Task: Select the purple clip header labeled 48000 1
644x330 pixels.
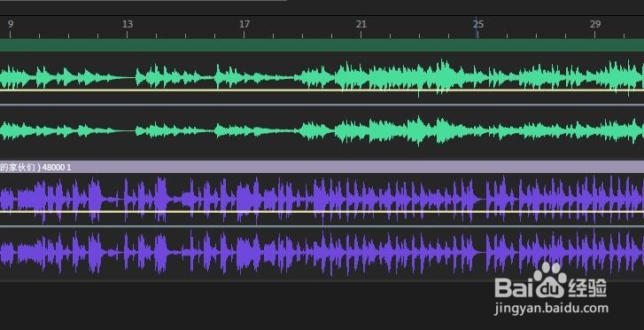Action: point(322,167)
